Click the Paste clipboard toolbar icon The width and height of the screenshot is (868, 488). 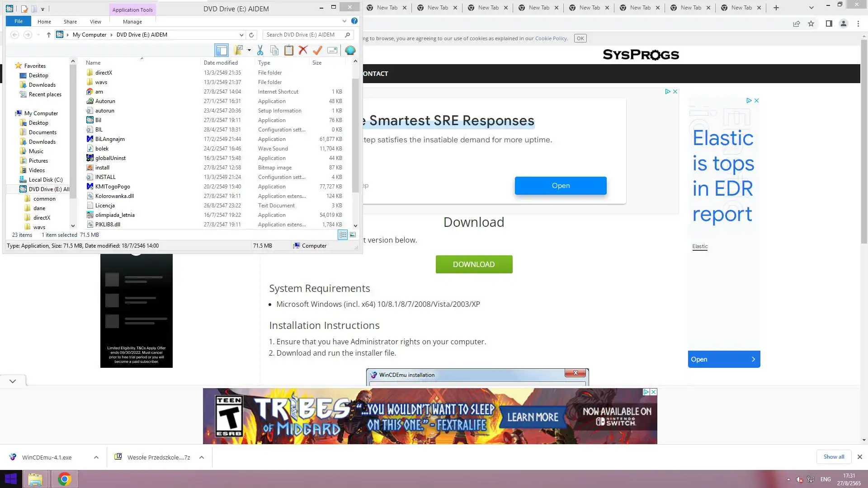click(x=288, y=50)
